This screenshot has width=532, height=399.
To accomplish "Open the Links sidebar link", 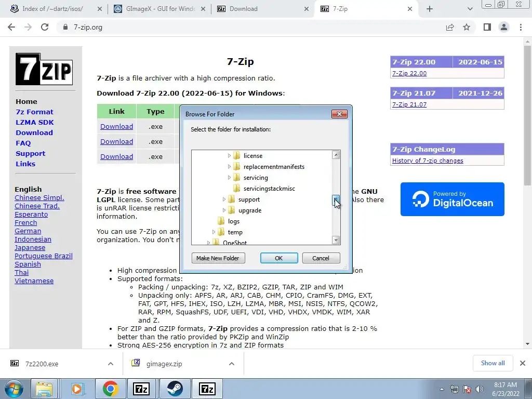I will (x=25, y=164).
